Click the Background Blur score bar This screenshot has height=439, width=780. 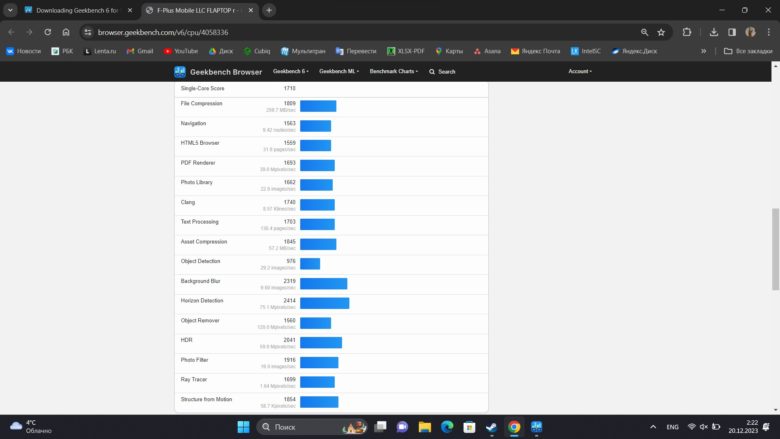point(324,284)
